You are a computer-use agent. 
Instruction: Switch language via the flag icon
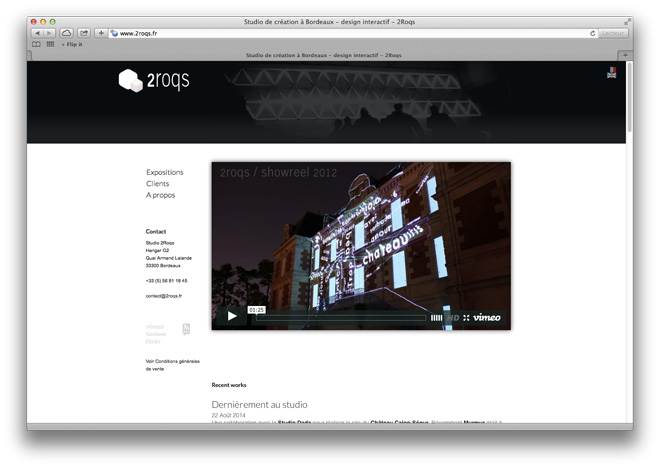point(611,72)
